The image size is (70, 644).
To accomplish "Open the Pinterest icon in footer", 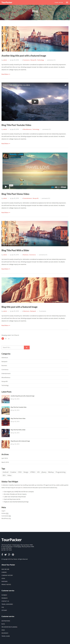I will point(13,554).
